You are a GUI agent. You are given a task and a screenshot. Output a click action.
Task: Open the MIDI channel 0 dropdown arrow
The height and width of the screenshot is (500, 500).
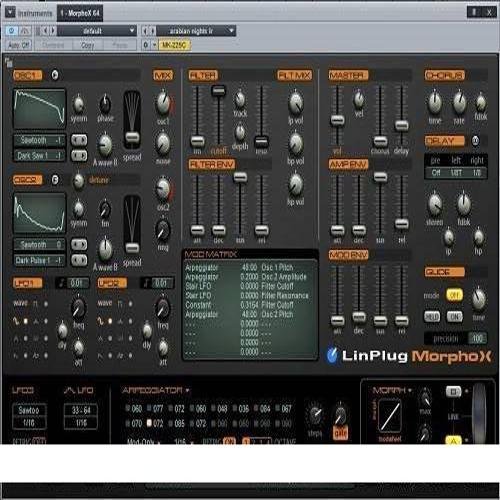[154, 45]
